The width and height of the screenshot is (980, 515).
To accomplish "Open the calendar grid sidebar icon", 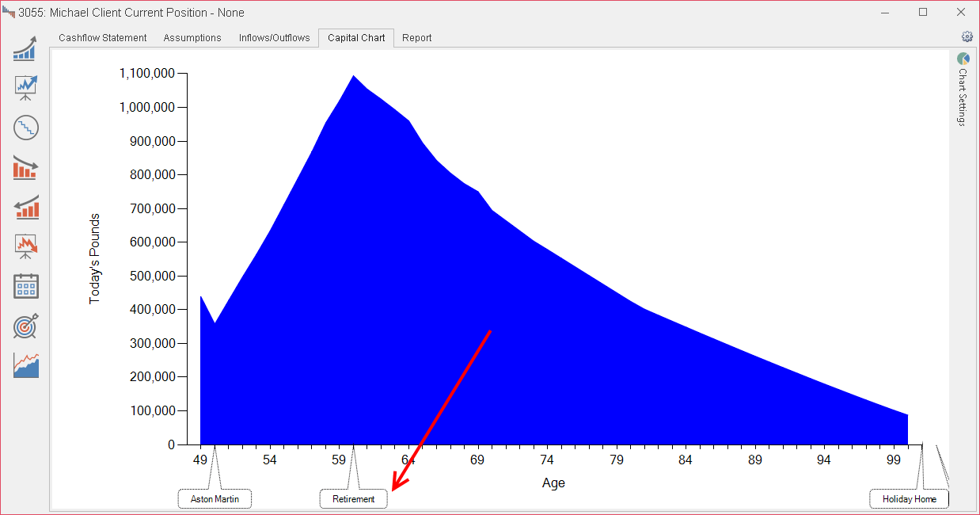I will (x=25, y=286).
